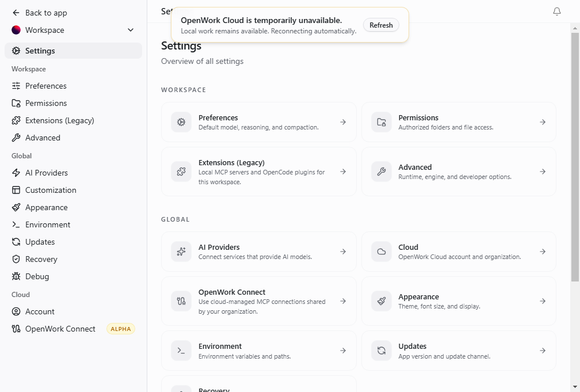This screenshot has height=392, width=580.
Task: Click the folder-lock icon beside sidebar Permissions
Action: pos(16,103)
